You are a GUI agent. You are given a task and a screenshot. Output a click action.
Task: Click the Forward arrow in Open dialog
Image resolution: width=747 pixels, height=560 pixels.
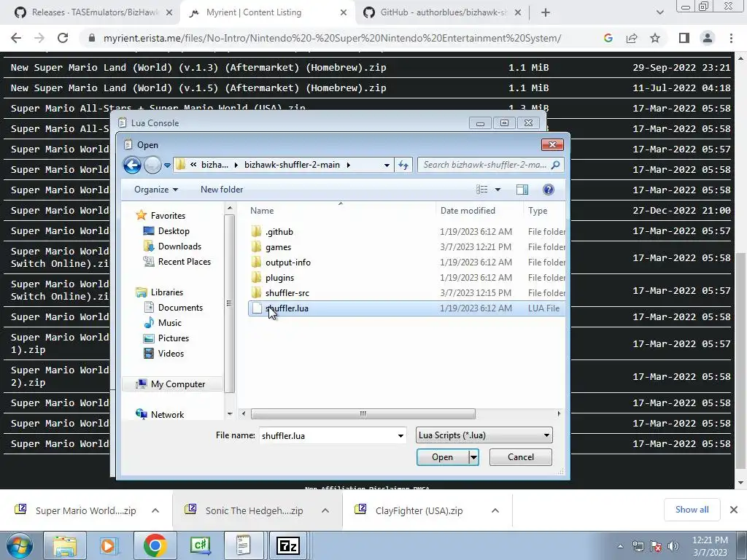(x=152, y=166)
